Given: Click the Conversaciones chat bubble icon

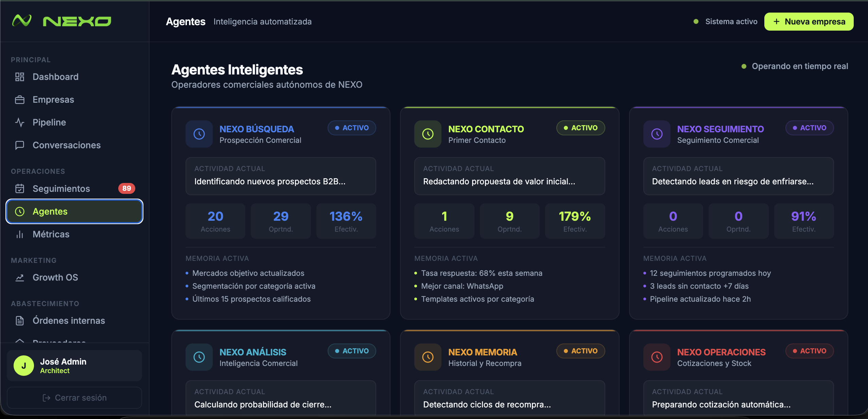Looking at the screenshot, I should point(20,145).
